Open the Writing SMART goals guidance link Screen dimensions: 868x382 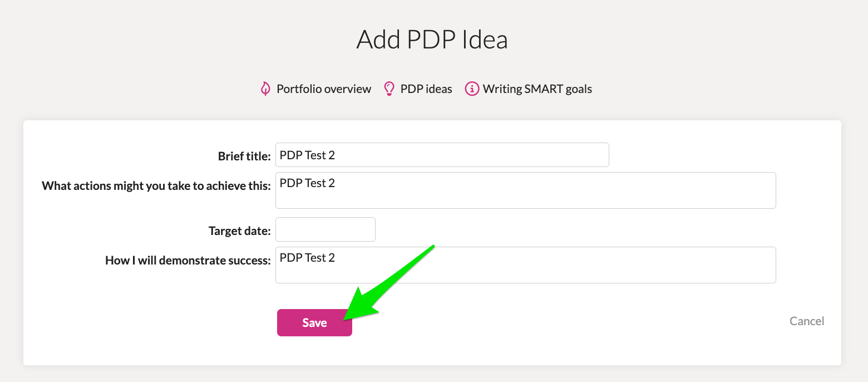pyautogui.click(x=537, y=89)
